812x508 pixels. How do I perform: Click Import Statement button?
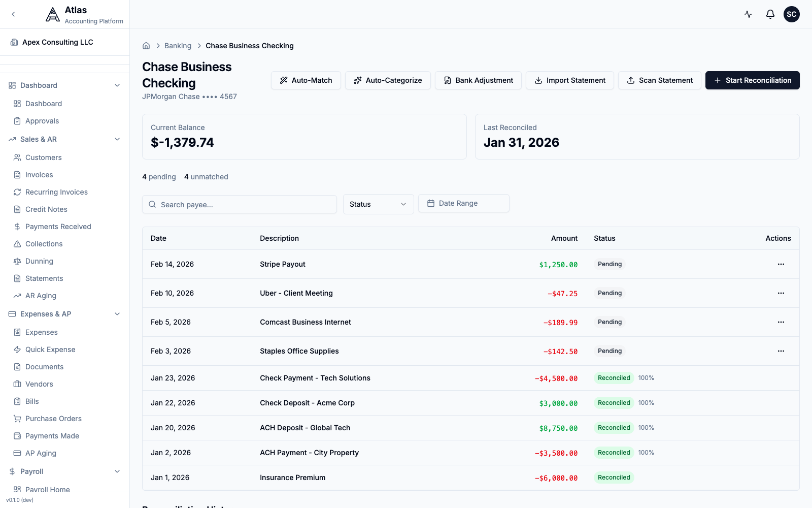[x=570, y=80]
